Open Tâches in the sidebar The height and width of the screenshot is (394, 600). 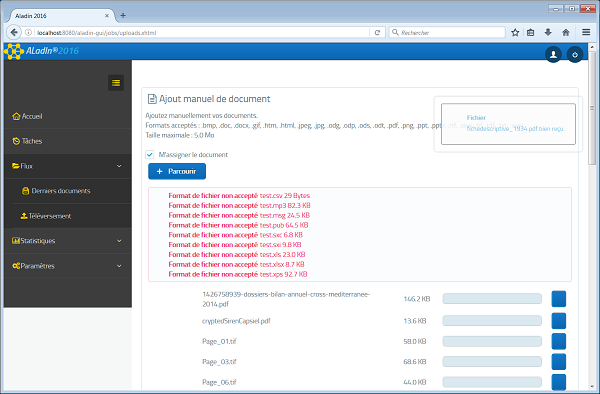click(68, 141)
